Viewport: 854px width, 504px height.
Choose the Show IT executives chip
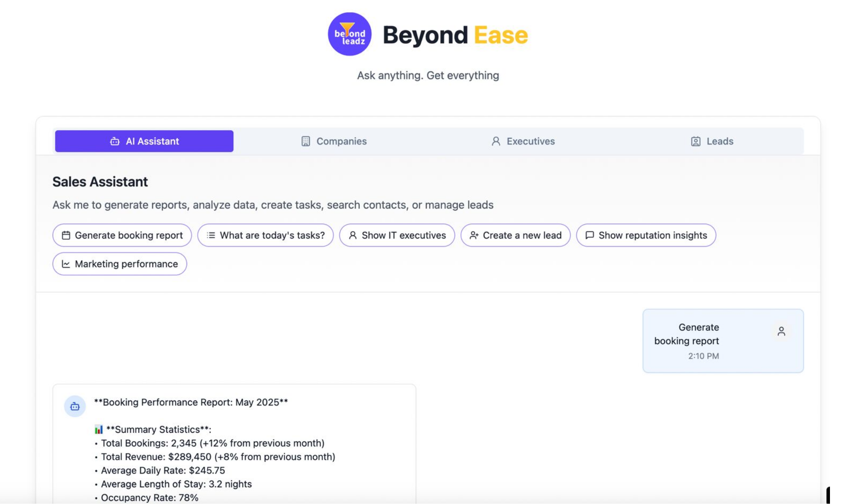(397, 235)
